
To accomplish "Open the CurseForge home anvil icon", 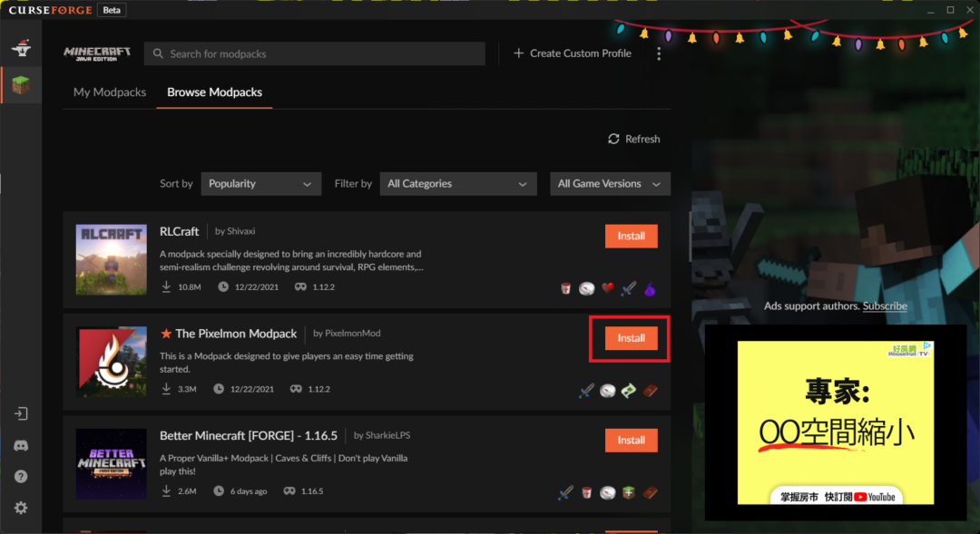I will click(x=21, y=47).
